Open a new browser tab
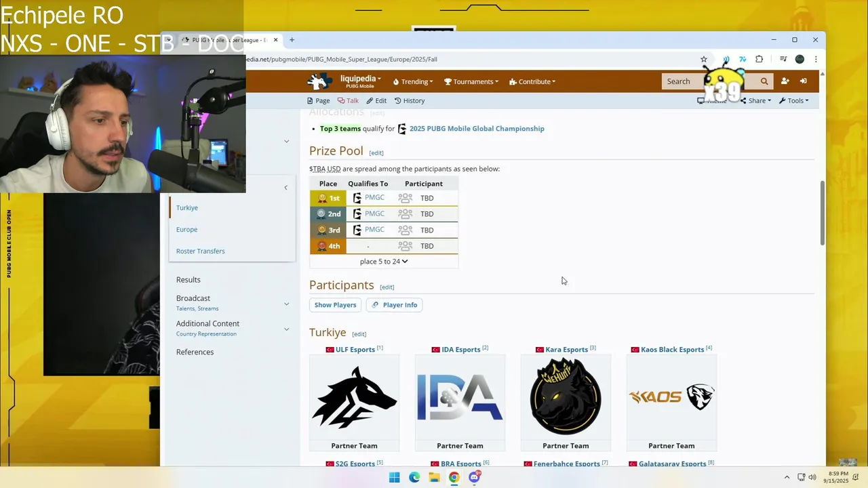This screenshot has width=868, height=488. point(292,40)
